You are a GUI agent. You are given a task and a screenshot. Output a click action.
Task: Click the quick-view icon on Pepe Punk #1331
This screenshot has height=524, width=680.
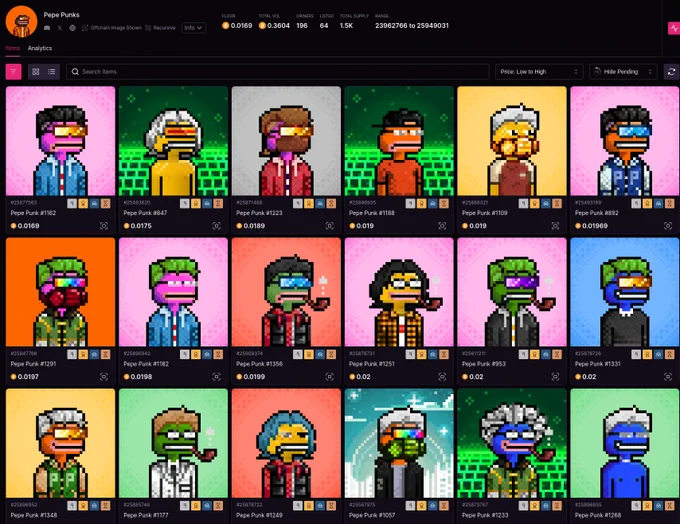(668, 377)
